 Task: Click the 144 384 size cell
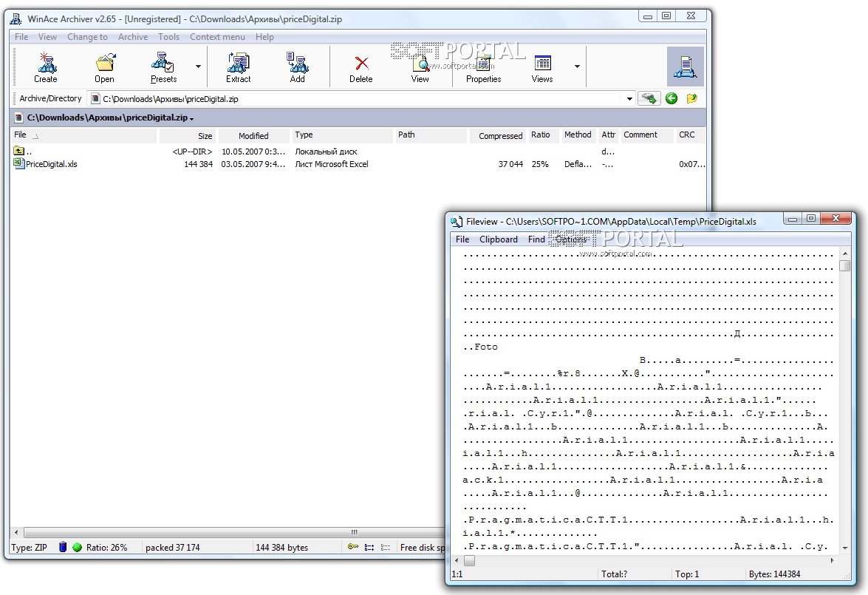coord(198,164)
